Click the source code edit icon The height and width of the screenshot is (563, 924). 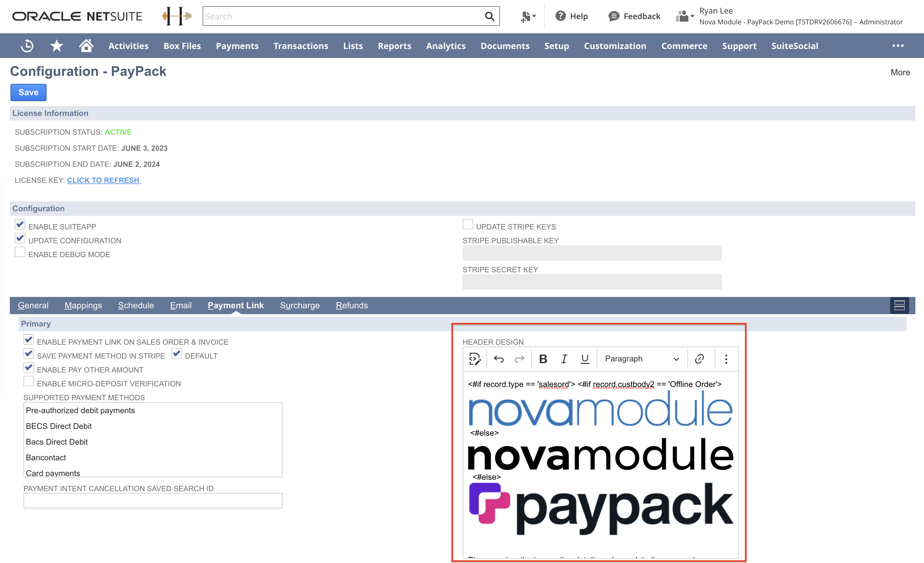coord(475,359)
